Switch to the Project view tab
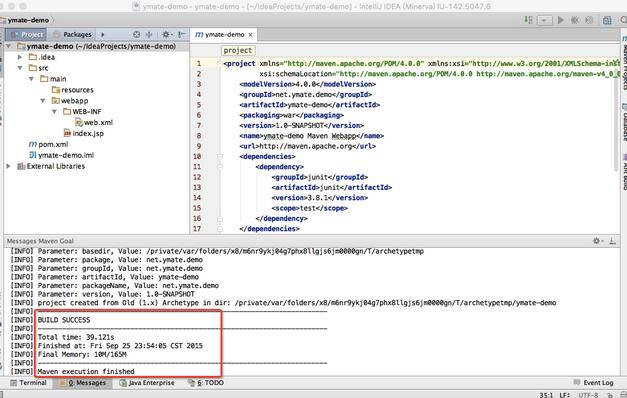 click(26, 34)
